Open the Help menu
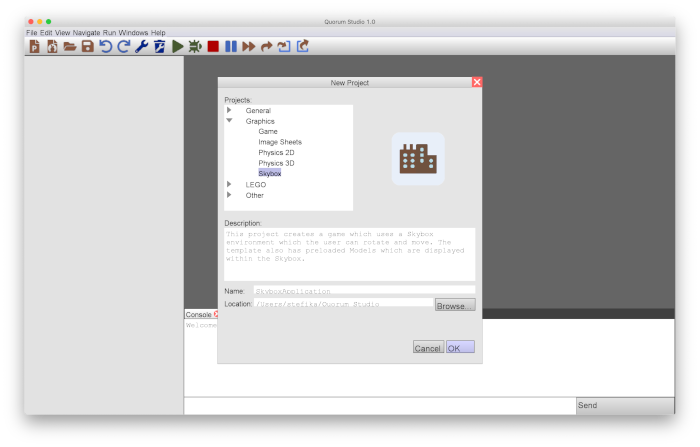Screen dimensions: 700x447 158,33
